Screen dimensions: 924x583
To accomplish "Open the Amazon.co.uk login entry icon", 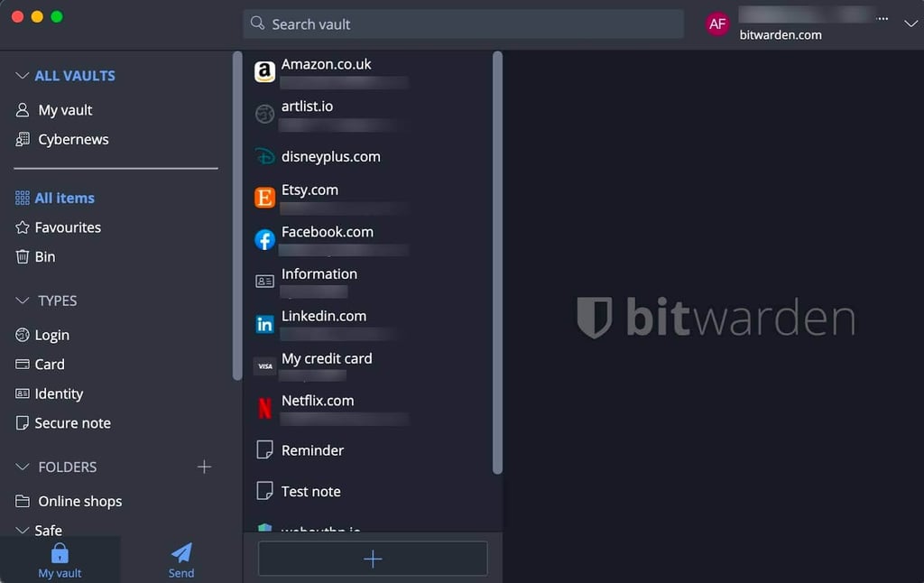I will tap(264, 72).
